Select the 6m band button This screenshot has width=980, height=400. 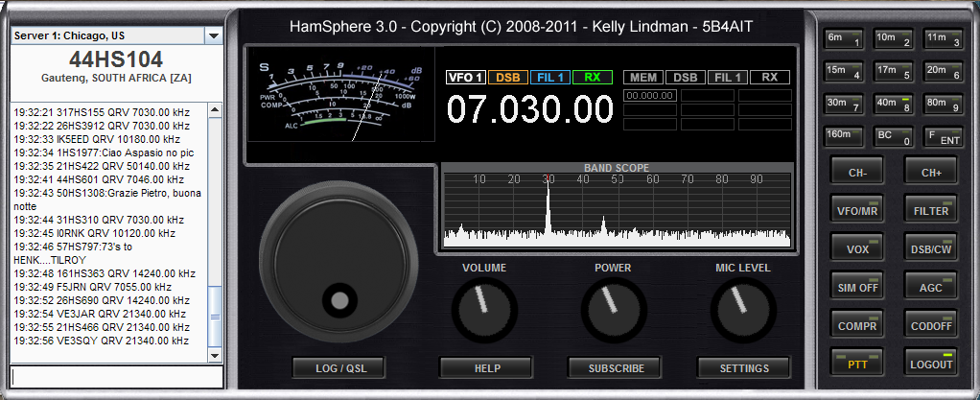tap(844, 38)
